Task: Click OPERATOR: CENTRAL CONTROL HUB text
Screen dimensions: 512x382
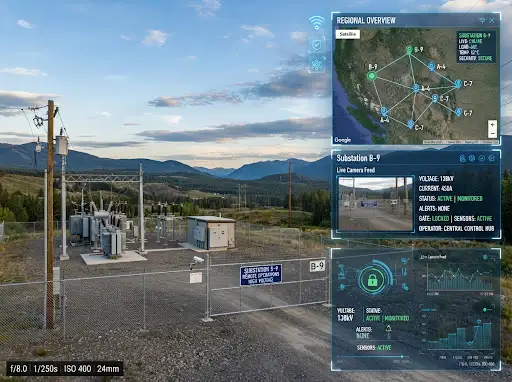Action: [456, 229]
